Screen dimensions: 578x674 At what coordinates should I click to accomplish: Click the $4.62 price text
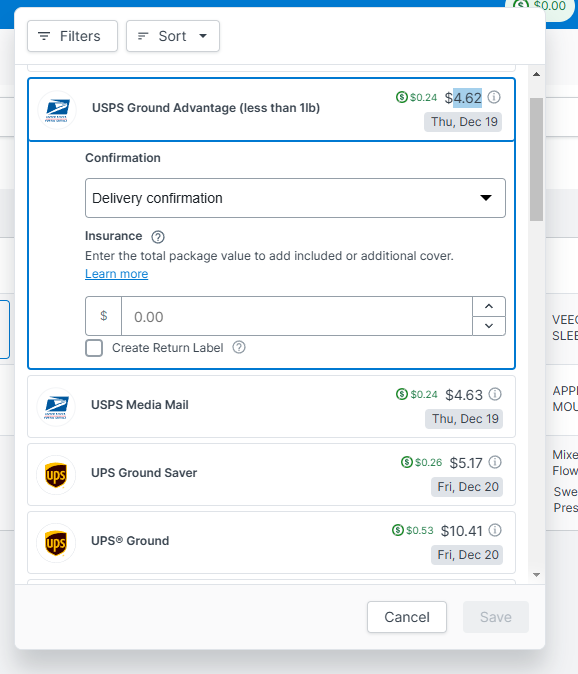[463, 98]
